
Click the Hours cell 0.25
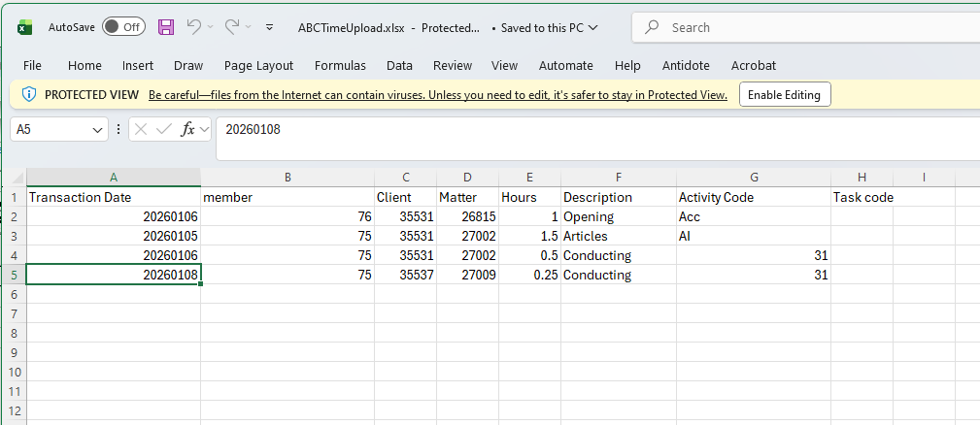tap(529, 275)
